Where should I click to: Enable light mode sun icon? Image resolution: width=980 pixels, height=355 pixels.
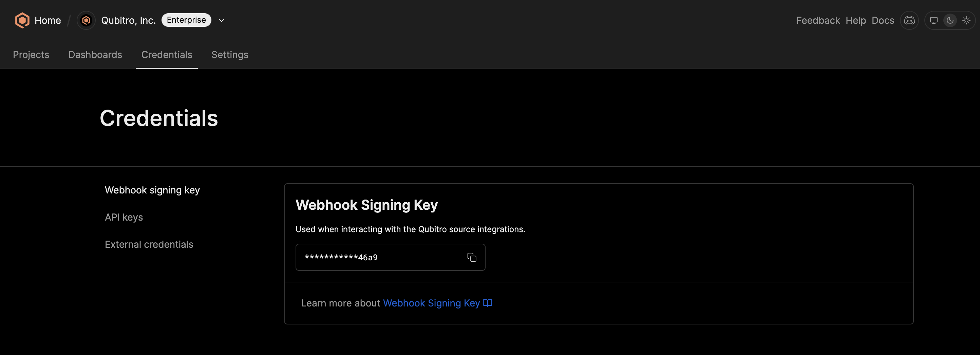click(x=966, y=20)
